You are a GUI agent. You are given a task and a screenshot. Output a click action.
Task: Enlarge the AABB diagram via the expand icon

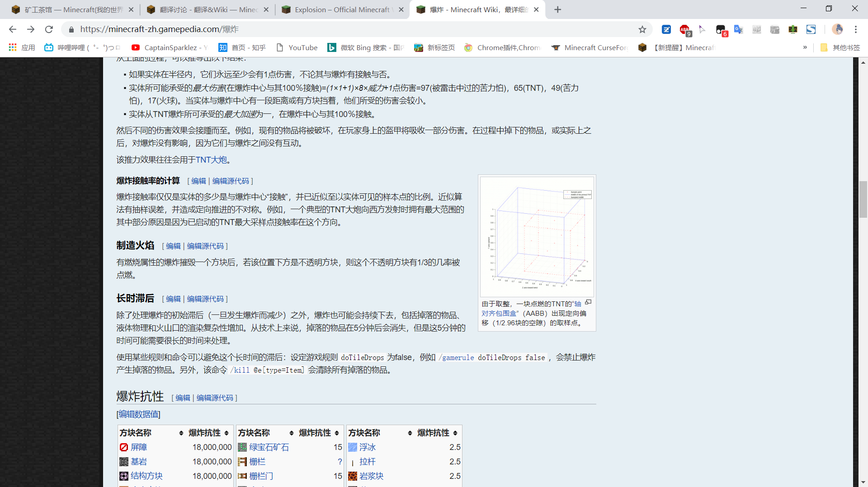588,302
